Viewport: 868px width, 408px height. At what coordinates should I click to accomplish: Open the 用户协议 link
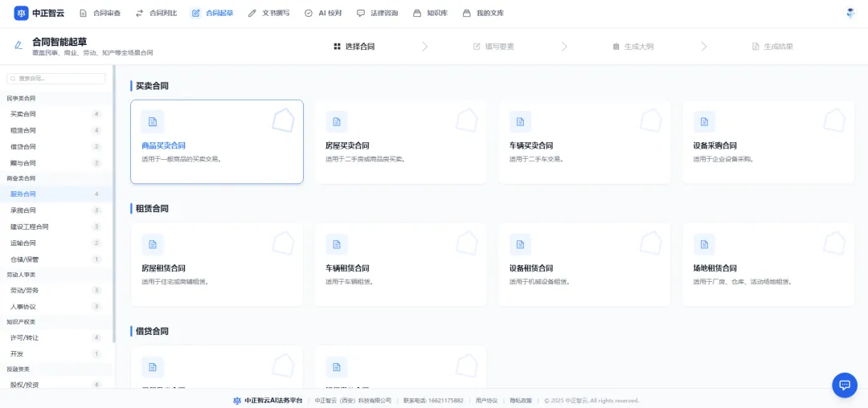coord(486,401)
